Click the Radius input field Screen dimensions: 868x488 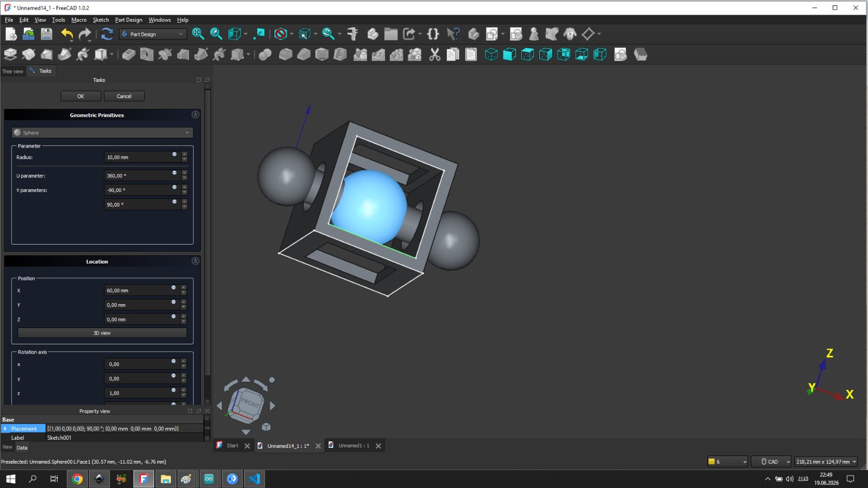coord(142,157)
